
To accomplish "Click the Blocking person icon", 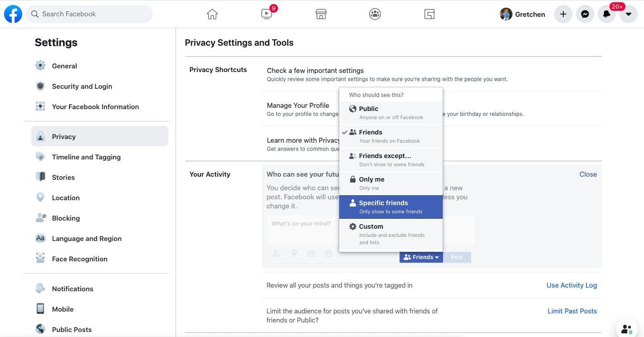I will coord(40,218).
